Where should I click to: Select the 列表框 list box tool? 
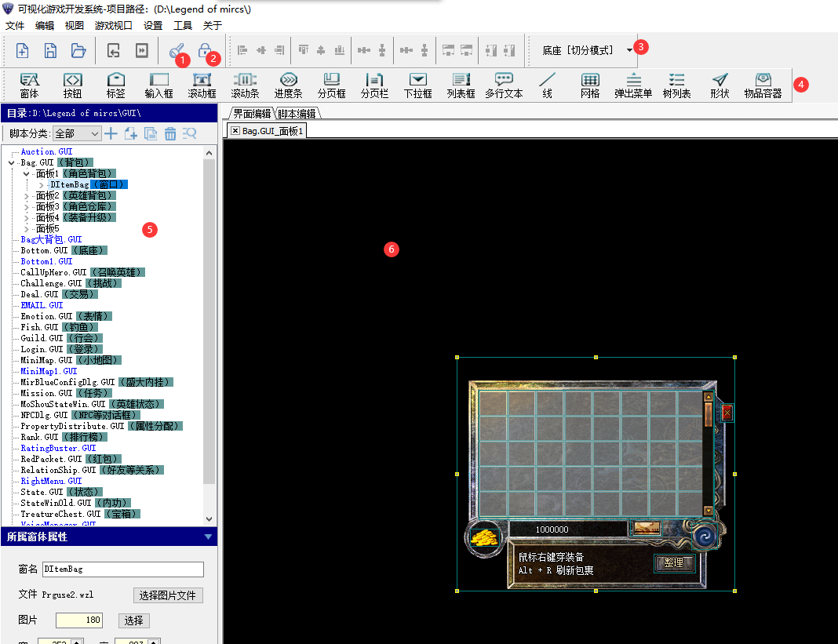pos(461,86)
